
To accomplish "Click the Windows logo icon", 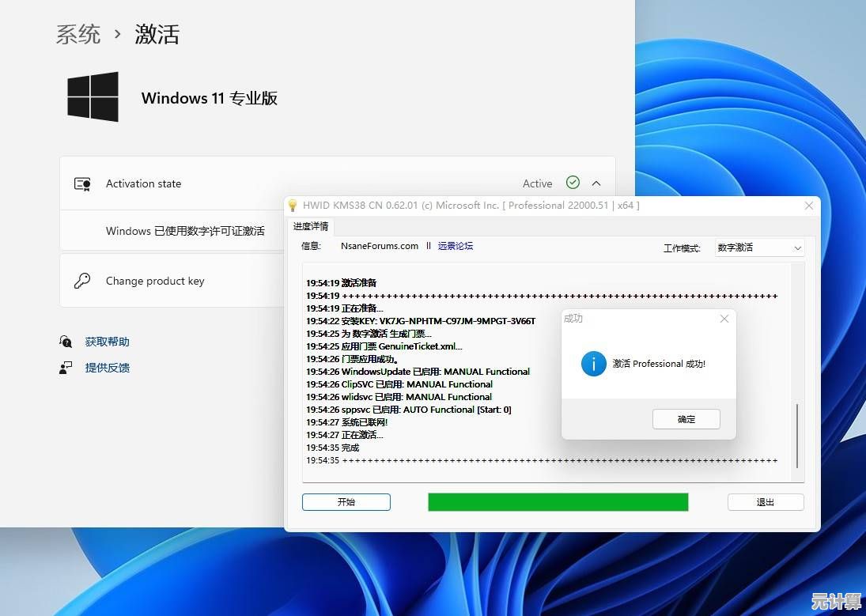I will (93, 97).
